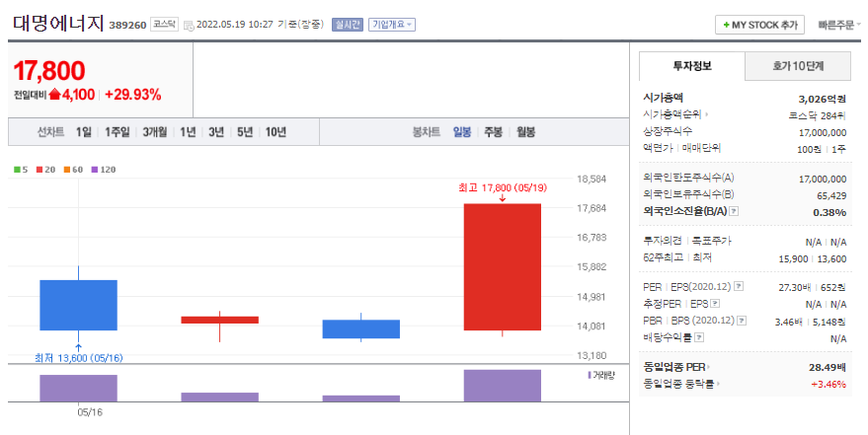The width and height of the screenshot is (868, 435).
Task: Click the current price 17,800
Action: 49,71
